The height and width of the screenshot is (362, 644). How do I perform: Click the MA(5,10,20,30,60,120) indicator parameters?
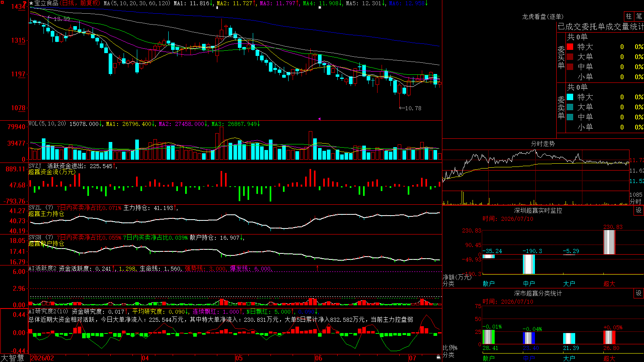tap(137, 3)
